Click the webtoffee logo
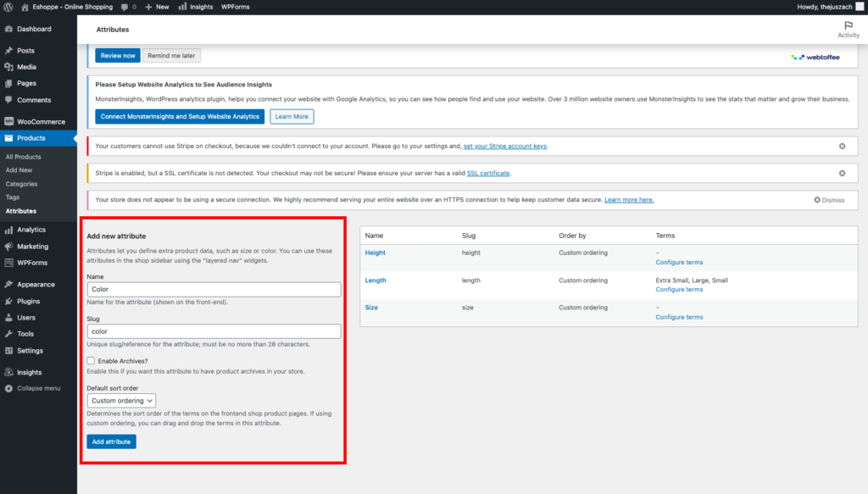This screenshot has width=868, height=494. [x=815, y=57]
